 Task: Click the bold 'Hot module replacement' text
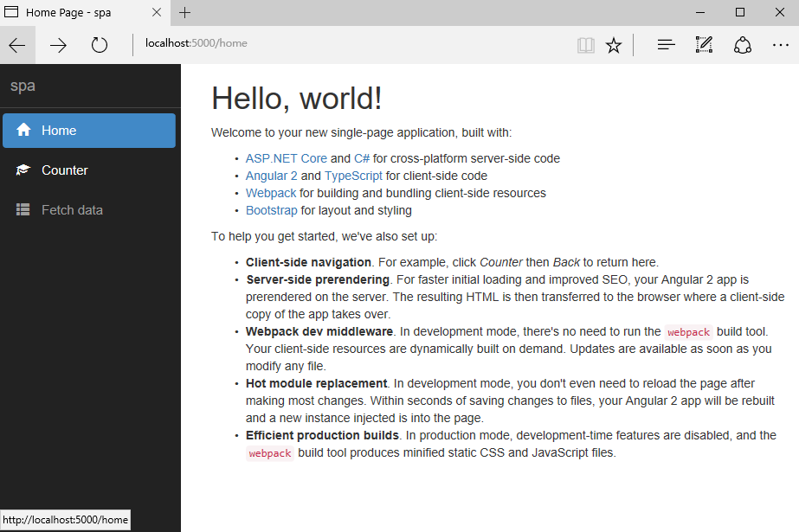point(317,383)
